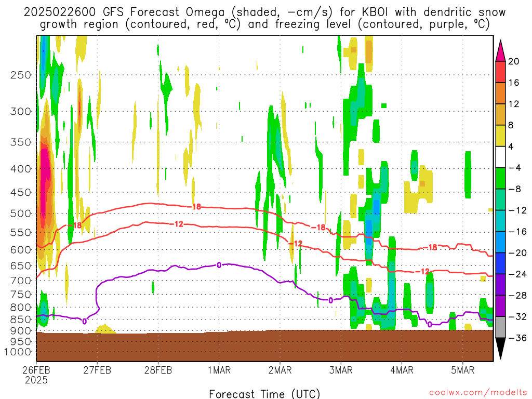532x399 pixels.
Task: Click the 300 pressure level label
Action: click(x=21, y=111)
